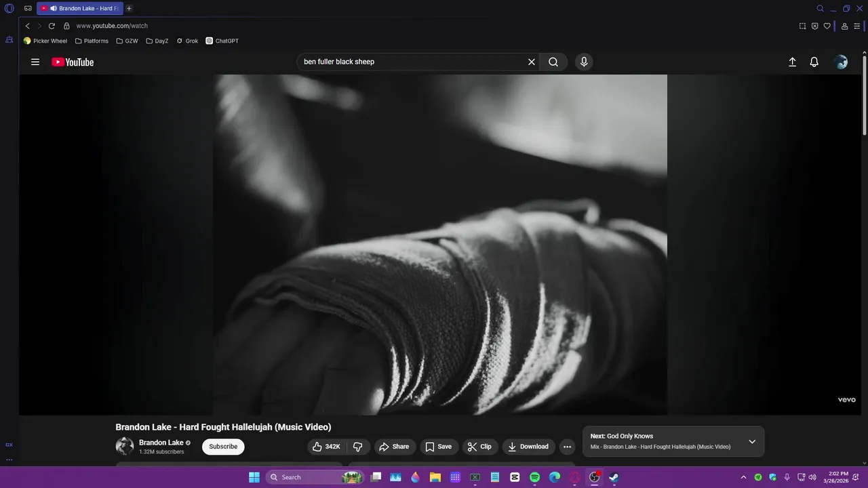The height and width of the screenshot is (488, 868).
Task: Open Steam from the taskbar
Action: pos(614,477)
